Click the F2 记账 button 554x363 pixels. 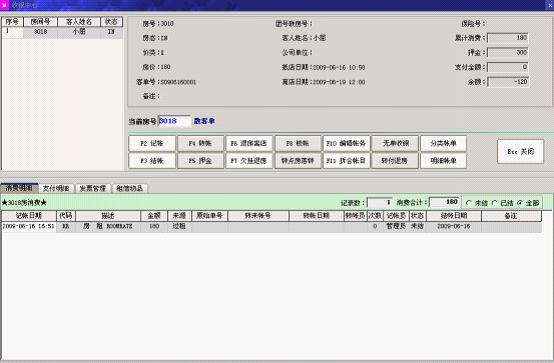[x=152, y=143]
